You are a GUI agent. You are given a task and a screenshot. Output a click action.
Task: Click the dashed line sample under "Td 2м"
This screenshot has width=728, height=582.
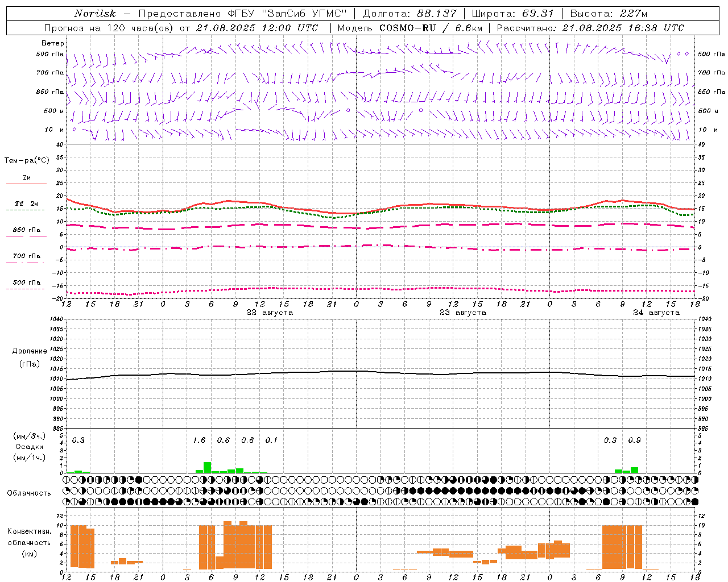click(x=26, y=210)
